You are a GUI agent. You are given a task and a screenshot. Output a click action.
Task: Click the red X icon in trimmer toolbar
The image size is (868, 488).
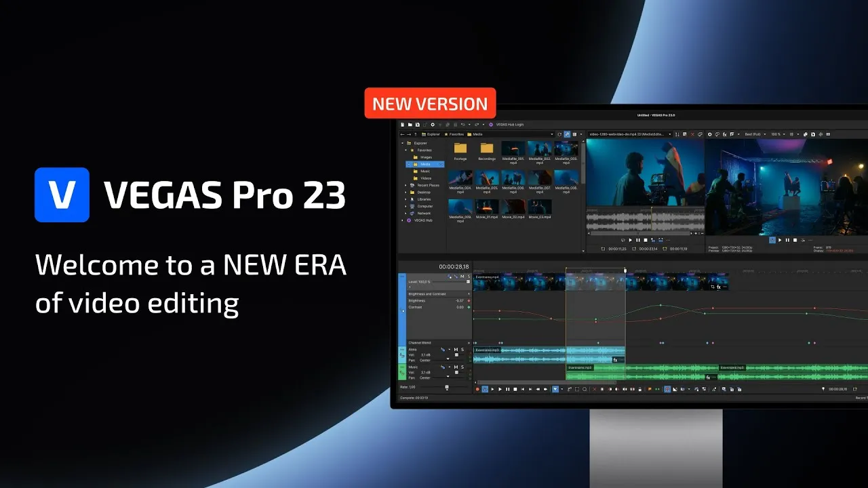pyautogui.click(x=692, y=134)
